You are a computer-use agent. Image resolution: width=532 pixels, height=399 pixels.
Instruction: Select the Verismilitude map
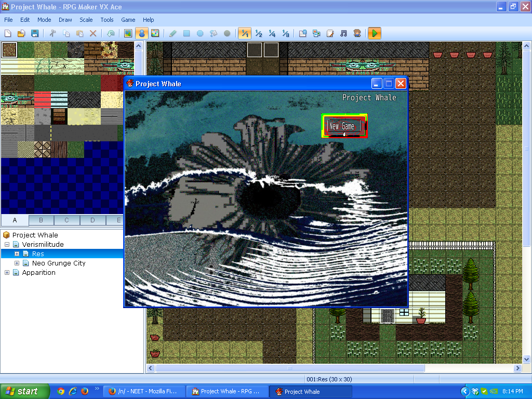pos(43,244)
